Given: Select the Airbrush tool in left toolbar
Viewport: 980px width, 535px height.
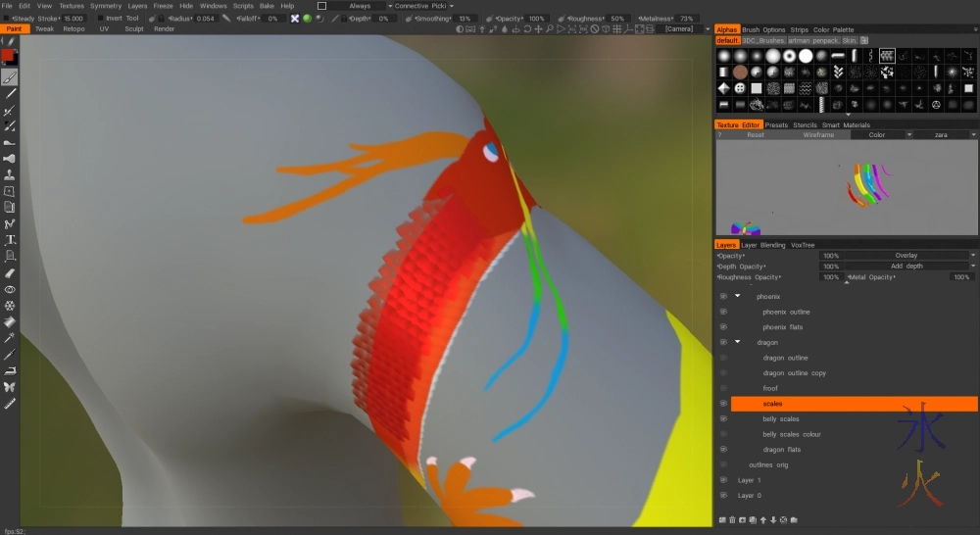Looking at the screenshot, I should tap(10, 159).
